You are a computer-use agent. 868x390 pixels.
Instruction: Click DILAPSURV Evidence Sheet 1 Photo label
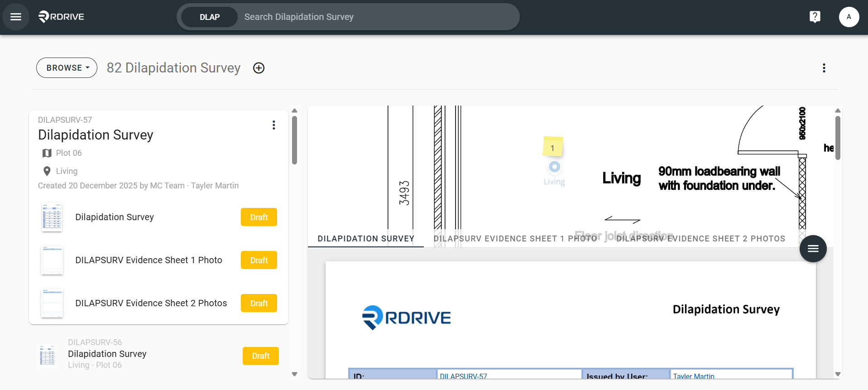[149, 260]
